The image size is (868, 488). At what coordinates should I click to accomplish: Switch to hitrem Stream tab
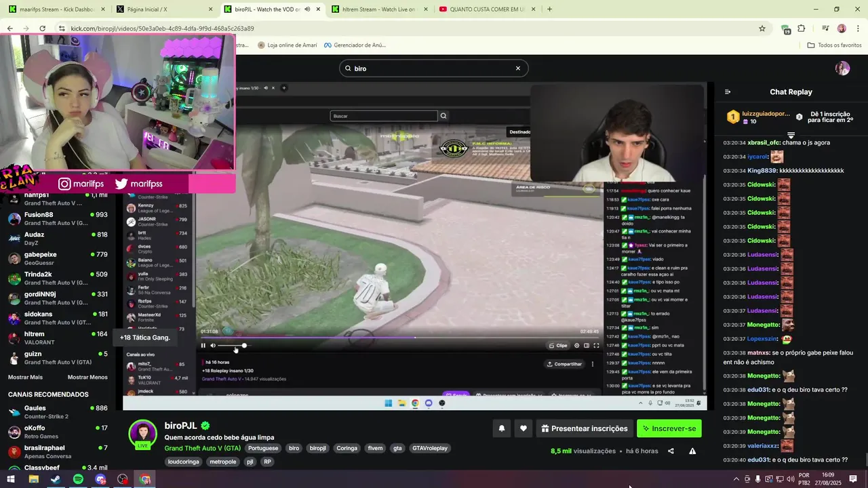[377, 9]
